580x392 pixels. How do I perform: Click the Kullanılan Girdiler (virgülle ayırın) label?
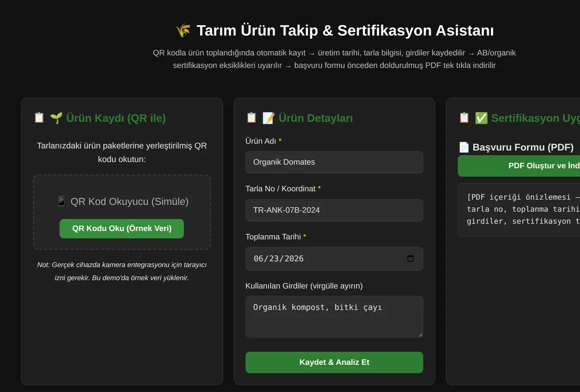tap(304, 286)
